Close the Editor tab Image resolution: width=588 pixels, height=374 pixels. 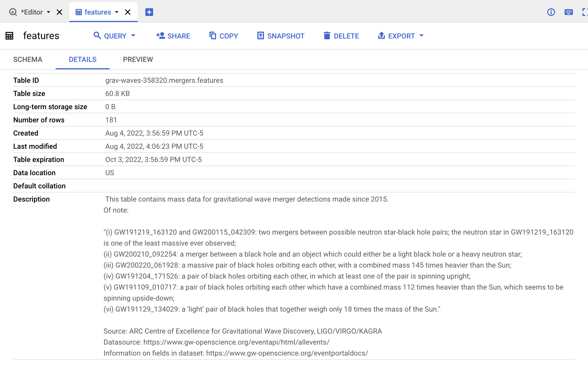(x=59, y=12)
